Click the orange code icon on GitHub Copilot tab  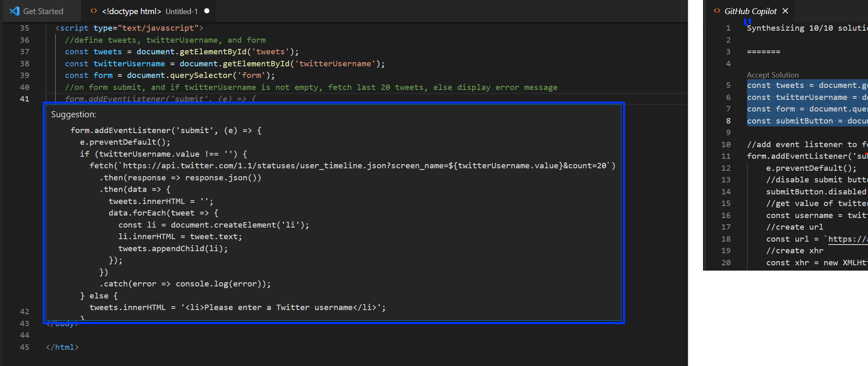717,11
